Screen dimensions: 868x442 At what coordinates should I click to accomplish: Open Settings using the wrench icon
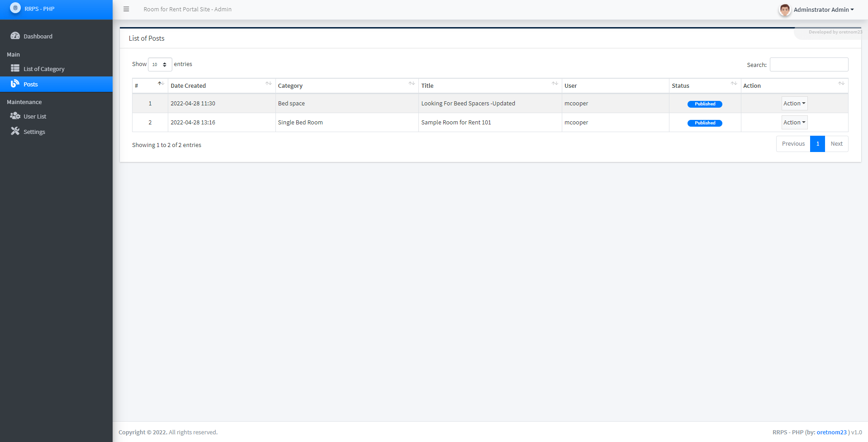(x=15, y=131)
